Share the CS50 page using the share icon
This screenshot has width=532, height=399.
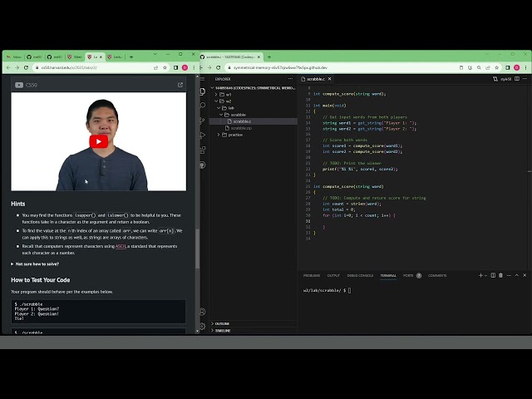(x=155, y=67)
